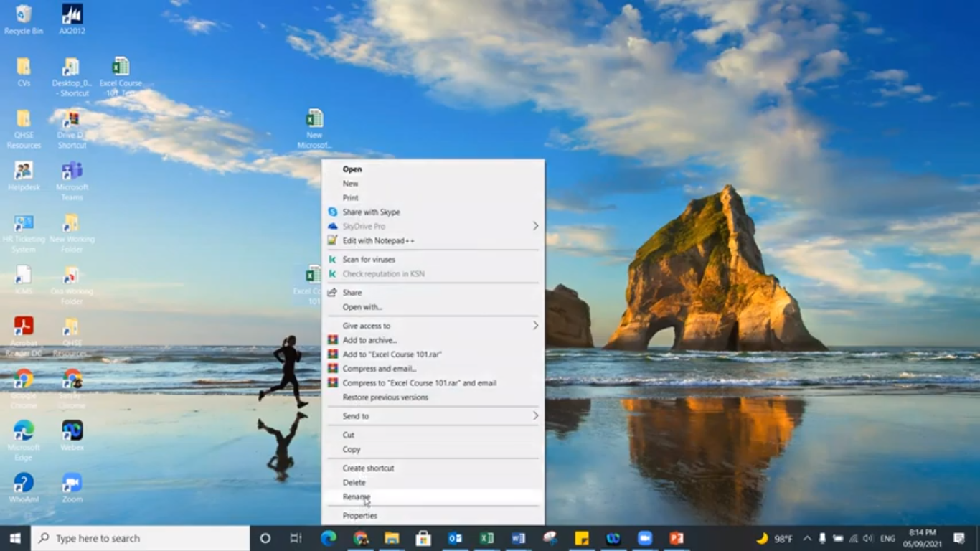Image resolution: width=980 pixels, height=551 pixels.
Task: Choose Rename in the context menu
Action: (x=357, y=496)
